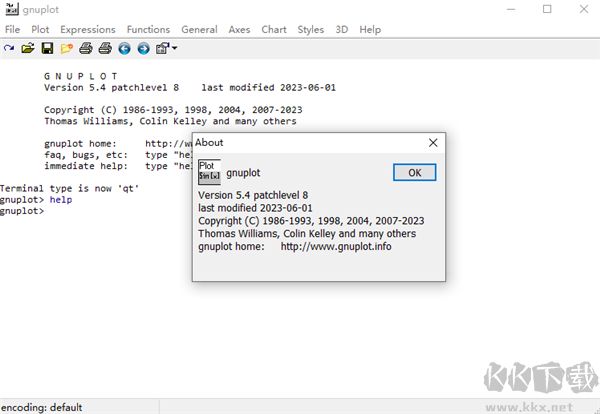The width and height of the screenshot is (600, 414).
Task: Click the empty gnuplot> prompt line
Action: (22, 211)
